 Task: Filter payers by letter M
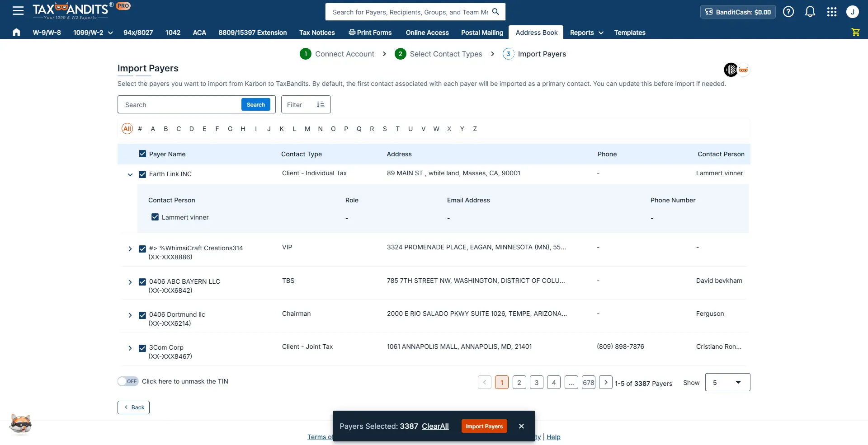[x=307, y=129]
